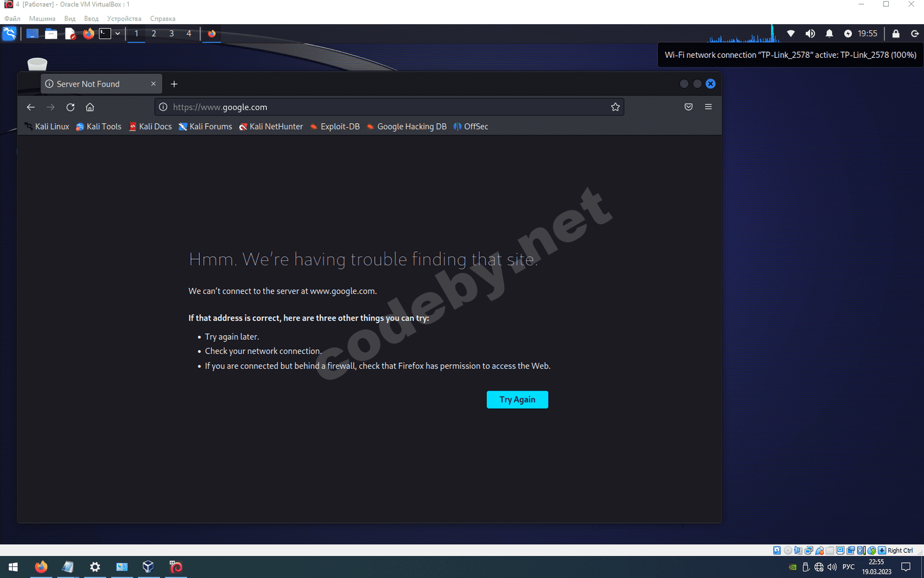Click the Try Again button

point(517,399)
